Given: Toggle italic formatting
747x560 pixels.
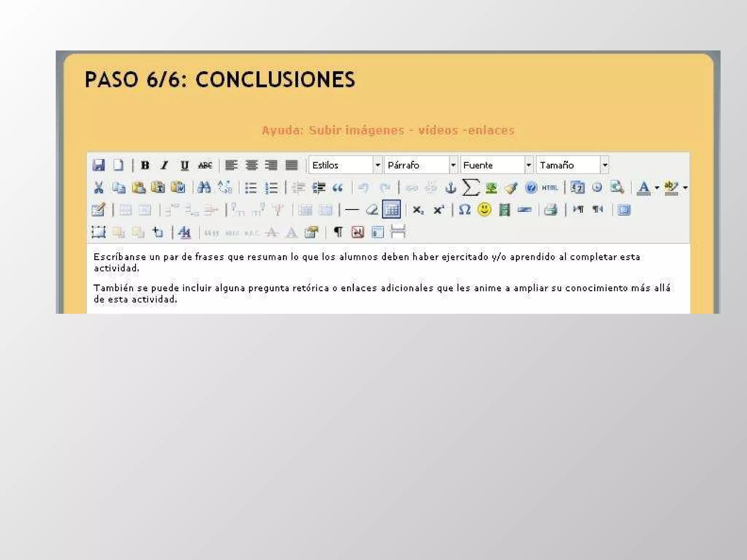Looking at the screenshot, I should (165, 165).
